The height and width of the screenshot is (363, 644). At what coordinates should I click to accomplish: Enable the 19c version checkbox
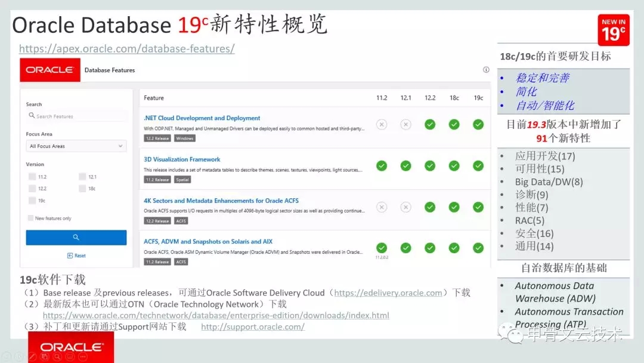32,201
